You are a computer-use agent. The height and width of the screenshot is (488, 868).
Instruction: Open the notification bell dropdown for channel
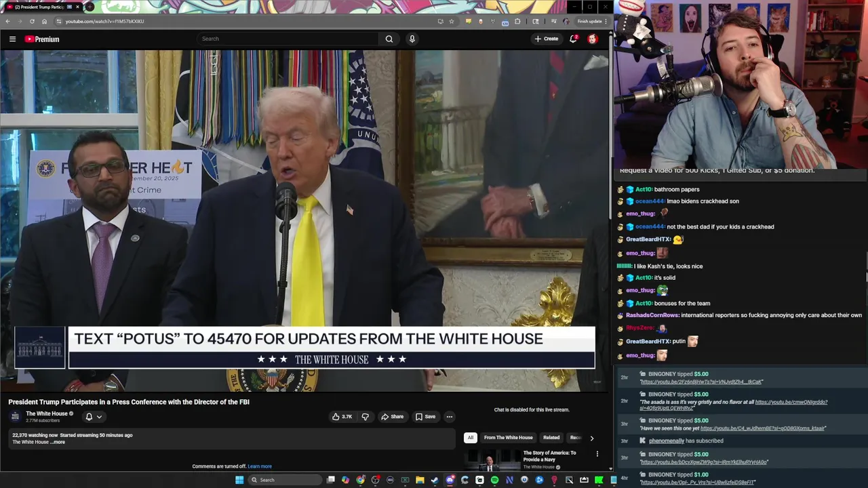(x=94, y=417)
